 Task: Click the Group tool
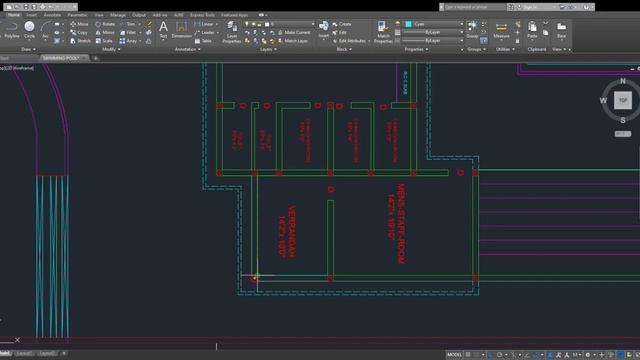[x=472, y=30]
